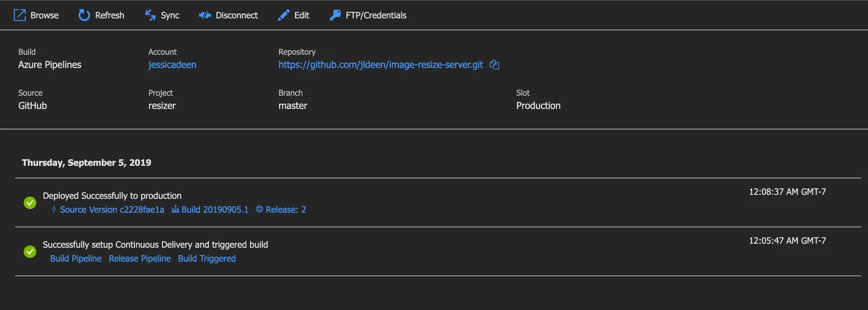Click green checkmark for Continuous Delivery setup
Viewport: 868px width, 310px height.
coord(30,251)
